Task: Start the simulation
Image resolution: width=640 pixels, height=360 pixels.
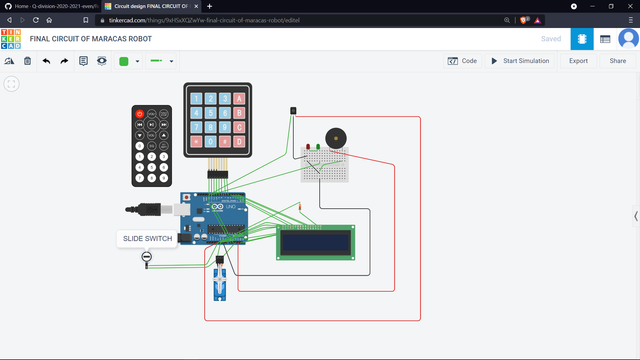Action: 520,61
